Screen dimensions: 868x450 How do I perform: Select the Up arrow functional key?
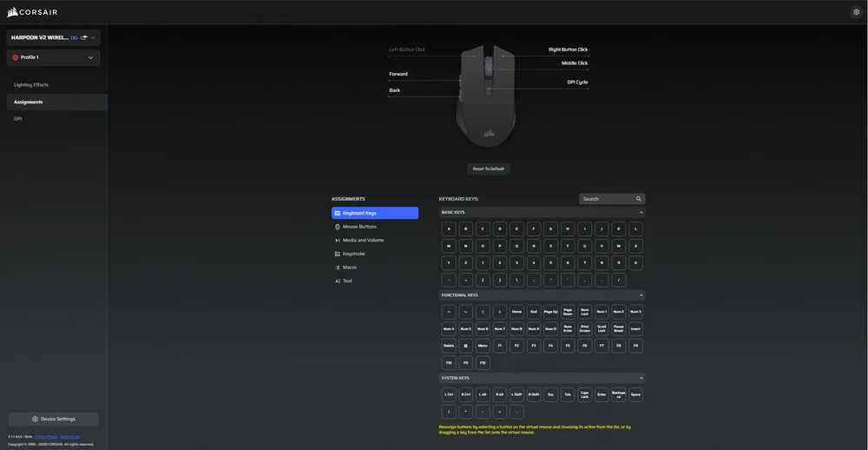point(449,312)
